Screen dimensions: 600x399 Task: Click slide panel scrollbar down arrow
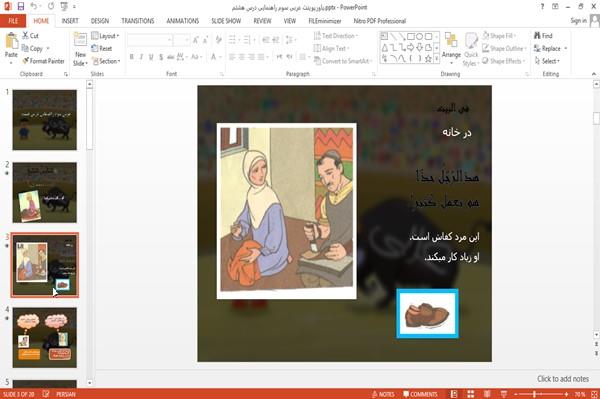tap(90, 383)
